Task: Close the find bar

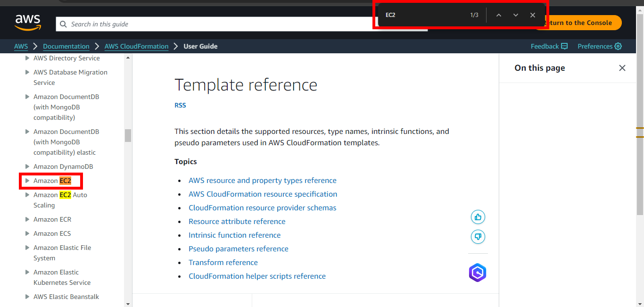Action: tap(532, 15)
